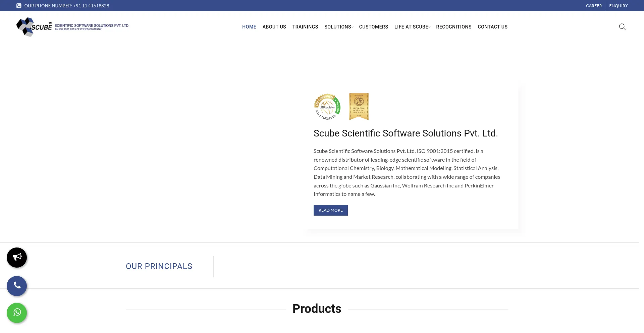The height and width of the screenshot is (333, 644).
Task: Click the Products section heading
Action: click(x=317, y=309)
